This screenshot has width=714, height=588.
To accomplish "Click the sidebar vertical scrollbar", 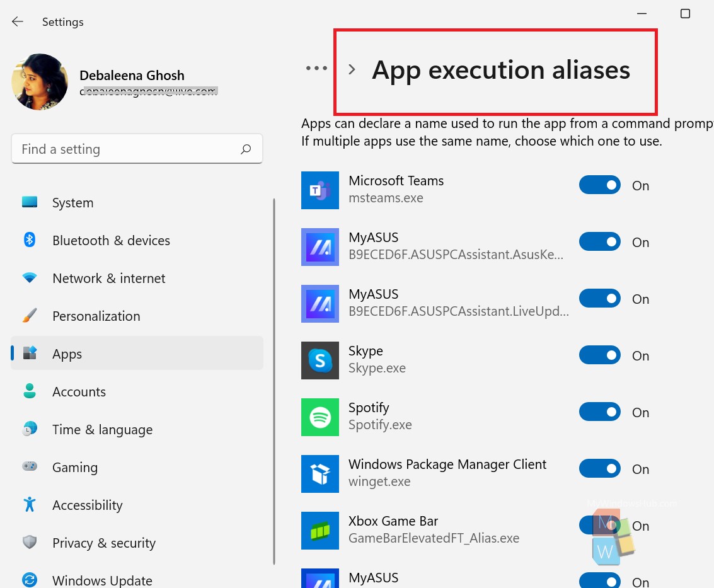I will tap(274, 381).
